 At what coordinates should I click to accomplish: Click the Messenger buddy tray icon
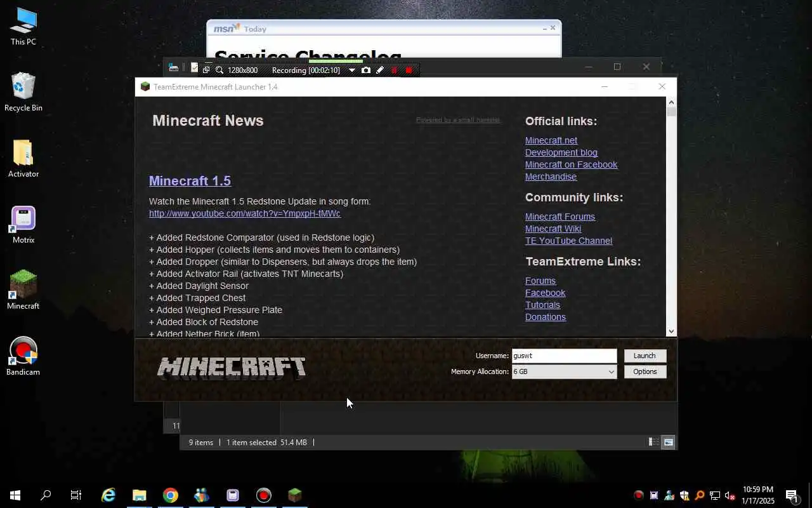coord(669,495)
